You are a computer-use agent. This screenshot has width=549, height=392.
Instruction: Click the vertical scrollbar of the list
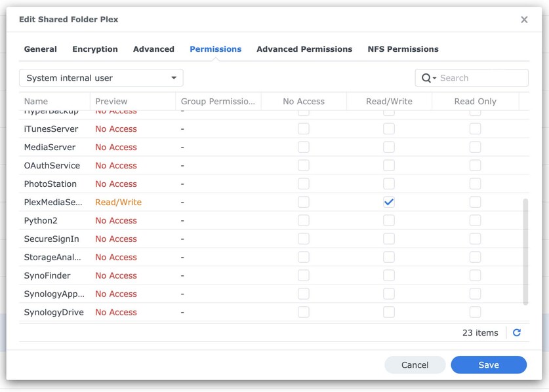pos(525,252)
